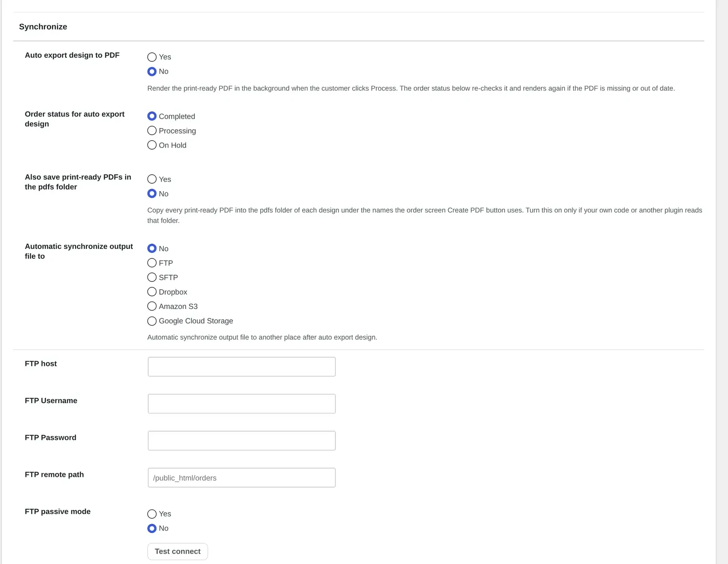Select Yes for Auto export design to PDF
This screenshot has height=564, width=728.
[x=152, y=57]
